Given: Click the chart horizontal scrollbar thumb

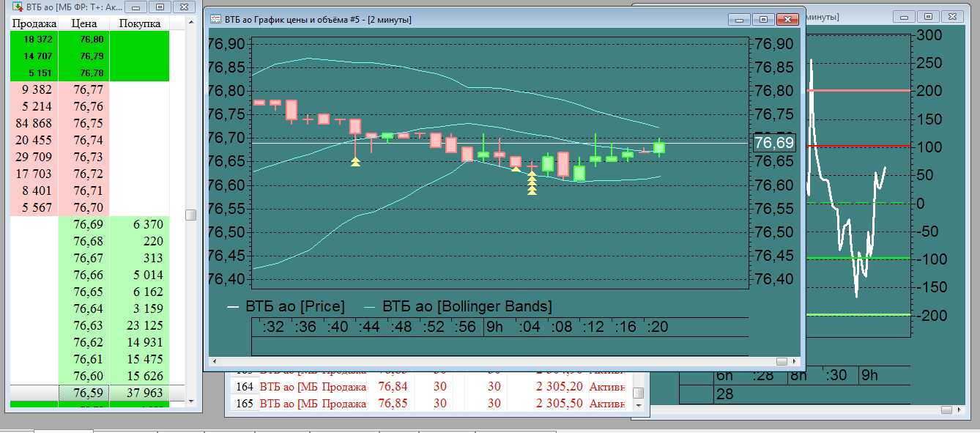Looking at the screenshot, I should pyautogui.click(x=782, y=361).
